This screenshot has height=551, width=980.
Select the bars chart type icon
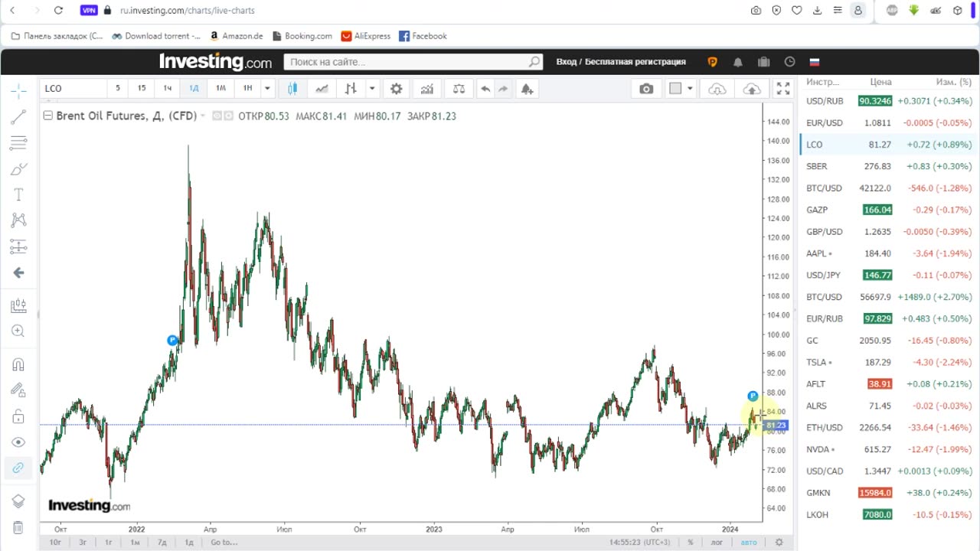(x=351, y=89)
